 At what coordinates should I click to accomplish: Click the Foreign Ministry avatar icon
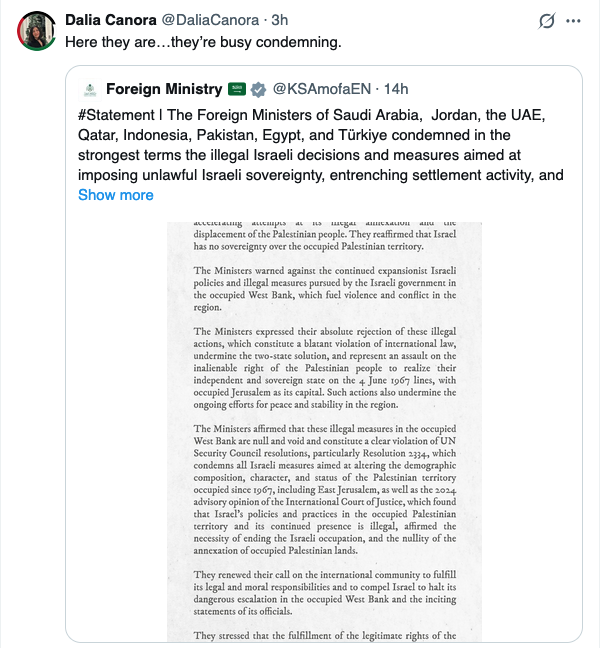click(x=89, y=90)
